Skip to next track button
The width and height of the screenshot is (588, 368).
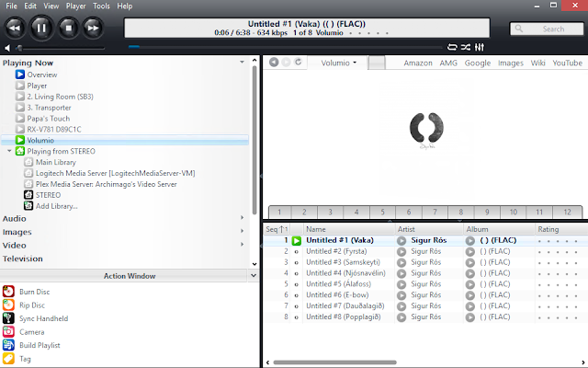coord(93,28)
